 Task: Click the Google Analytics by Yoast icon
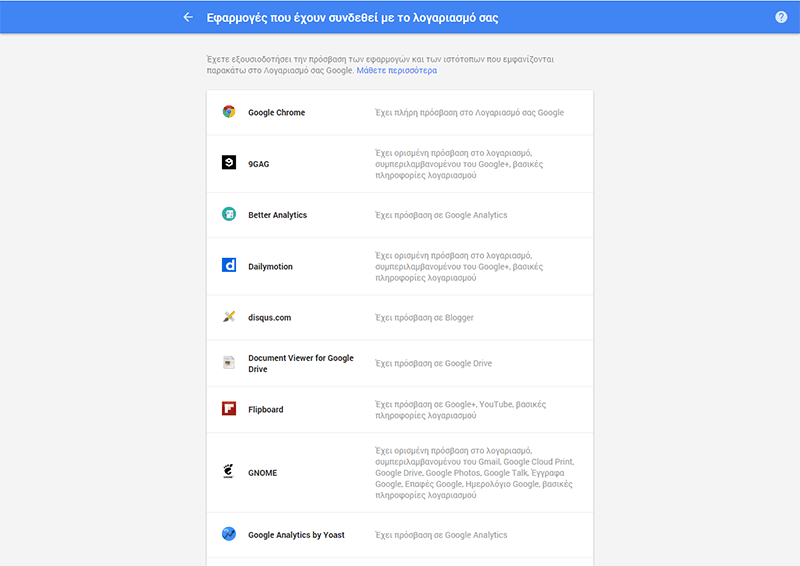coord(229,534)
